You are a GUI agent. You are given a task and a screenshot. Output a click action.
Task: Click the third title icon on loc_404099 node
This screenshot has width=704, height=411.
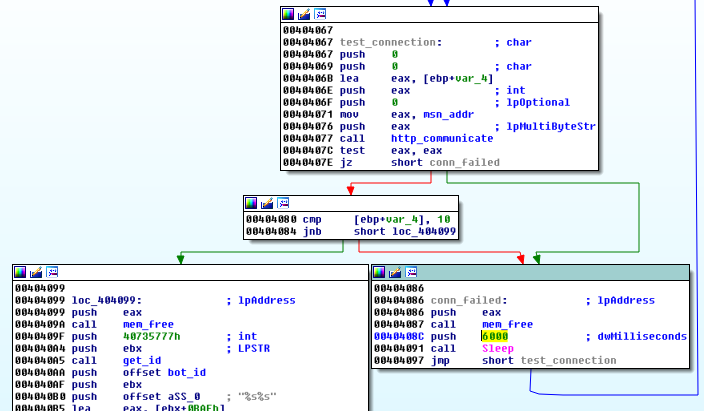(52, 272)
